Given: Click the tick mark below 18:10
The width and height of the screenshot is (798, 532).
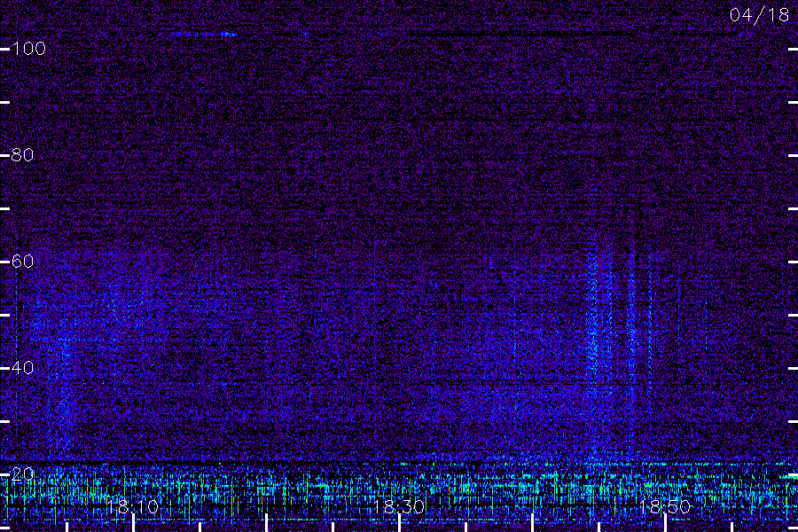Looking at the screenshot, I should pos(133,523).
